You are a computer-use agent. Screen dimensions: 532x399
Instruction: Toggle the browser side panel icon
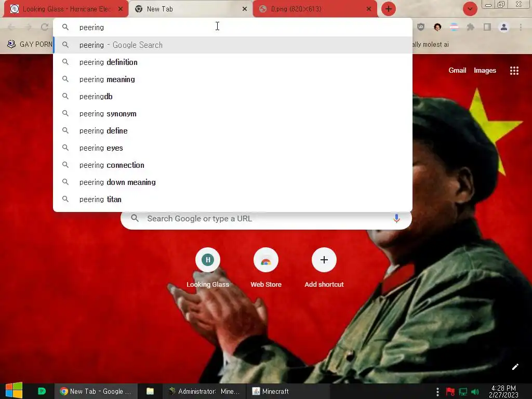coord(487,27)
